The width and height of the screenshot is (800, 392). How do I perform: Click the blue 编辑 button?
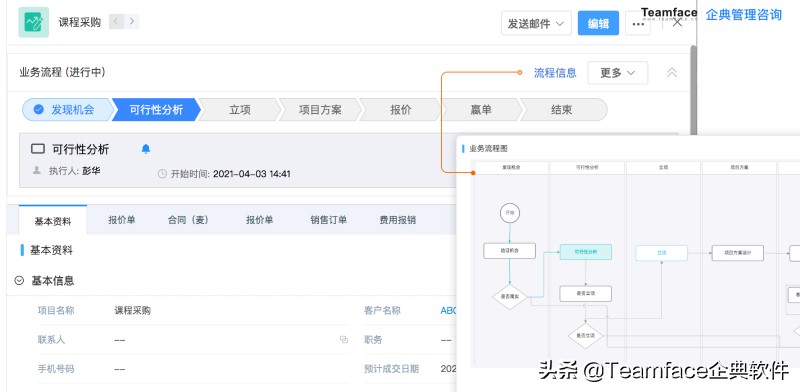[598, 23]
